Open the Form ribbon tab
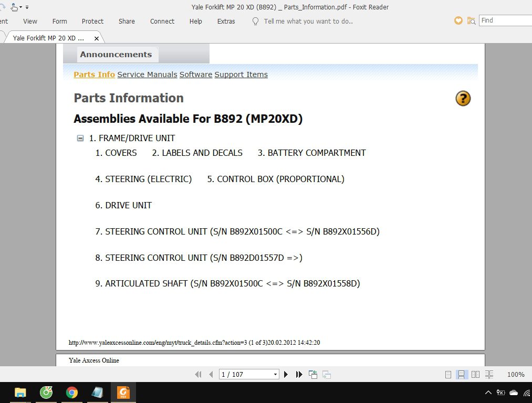Image resolution: width=532 pixels, height=403 pixels. [59, 22]
